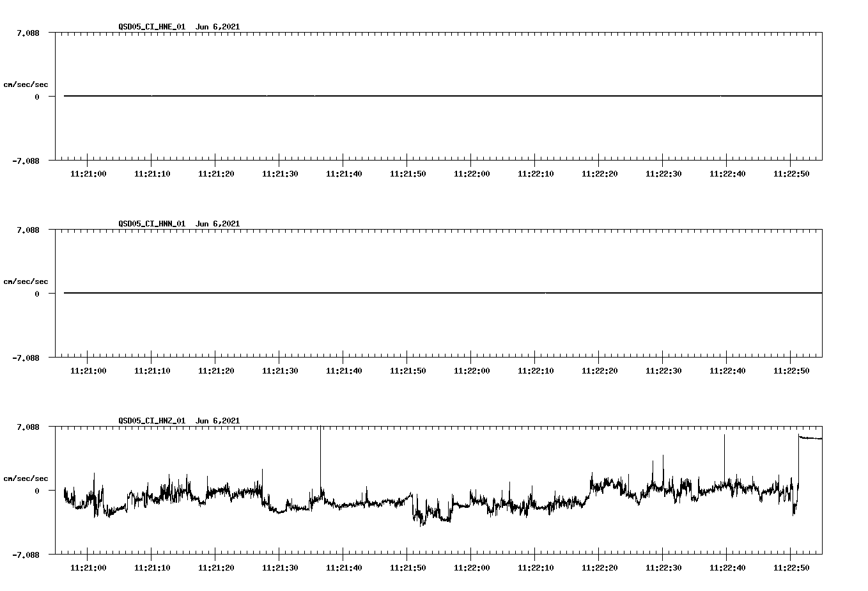The height and width of the screenshot is (591, 868).
Task: Click the -7.088 lower limit on HNN axis
Action: pyautogui.click(x=26, y=358)
